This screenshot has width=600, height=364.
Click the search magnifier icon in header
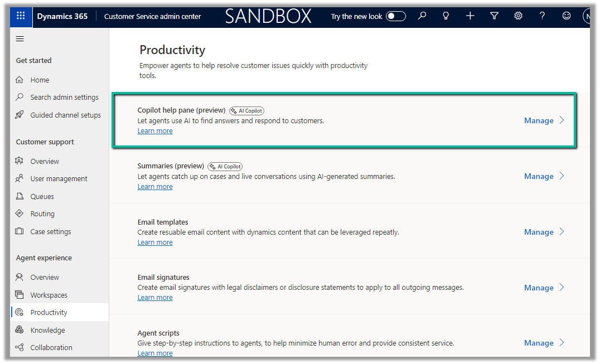click(x=422, y=16)
